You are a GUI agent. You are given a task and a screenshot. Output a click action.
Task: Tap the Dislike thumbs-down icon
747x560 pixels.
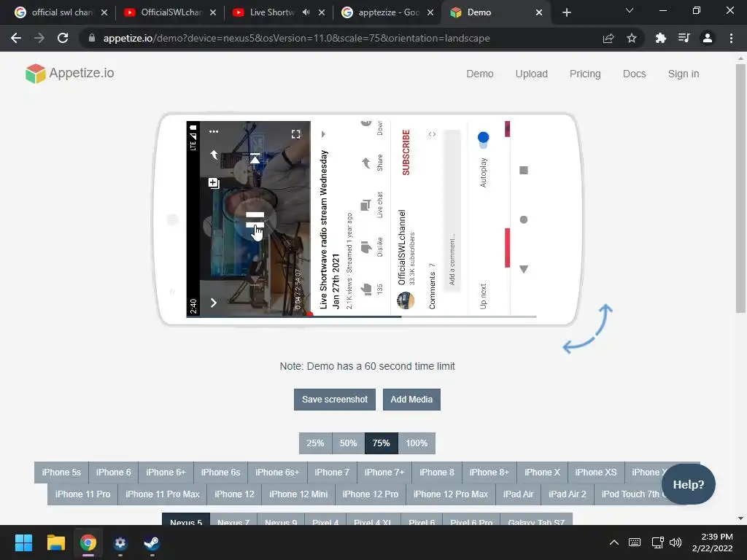[x=366, y=247]
